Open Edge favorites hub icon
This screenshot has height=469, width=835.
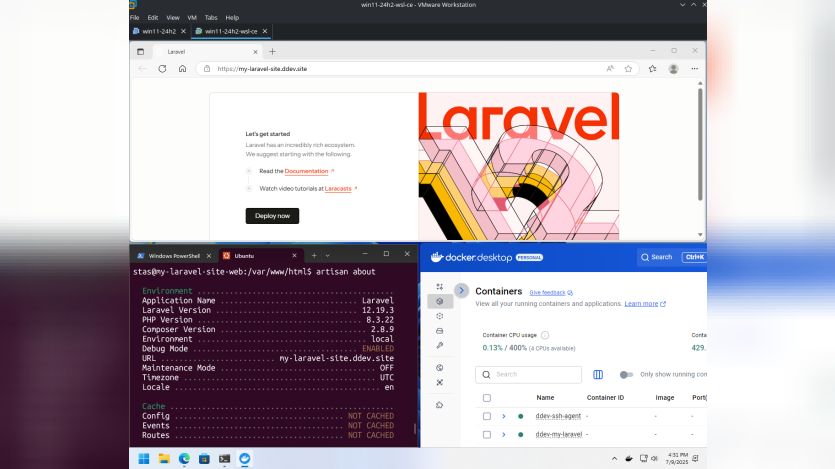(652, 69)
